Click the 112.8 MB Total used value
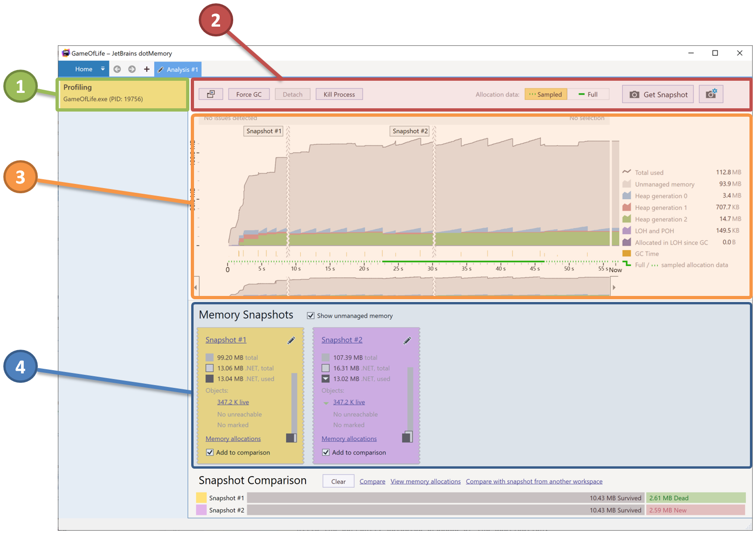 [x=728, y=172]
